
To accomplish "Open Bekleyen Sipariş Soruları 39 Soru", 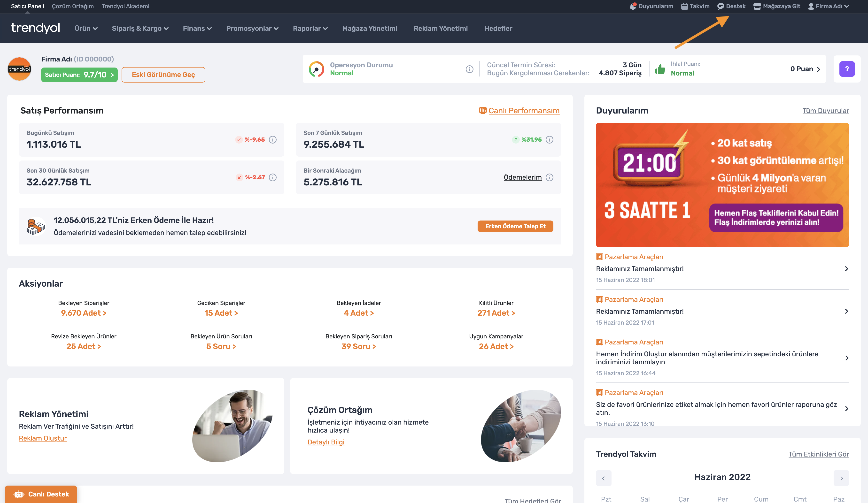I will 359,346.
